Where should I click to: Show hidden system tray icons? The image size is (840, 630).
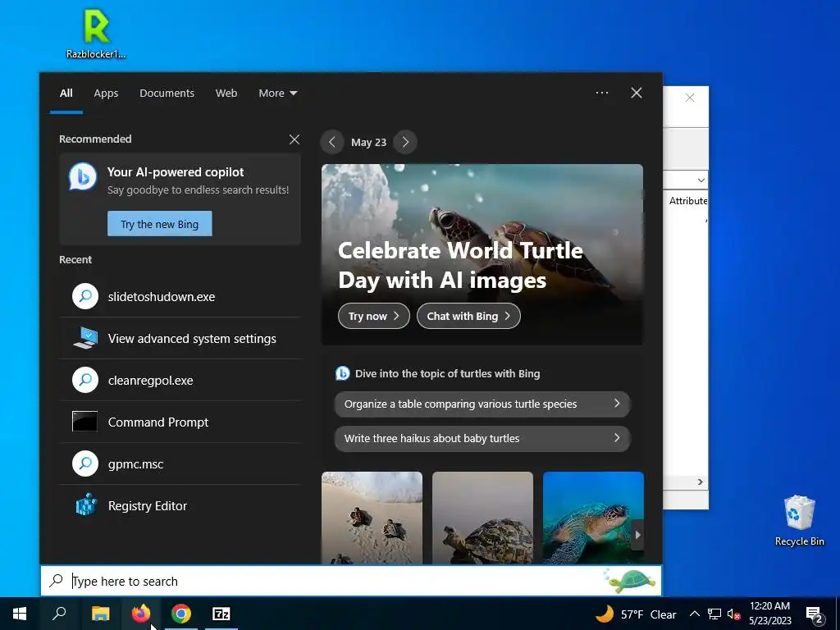click(694, 614)
